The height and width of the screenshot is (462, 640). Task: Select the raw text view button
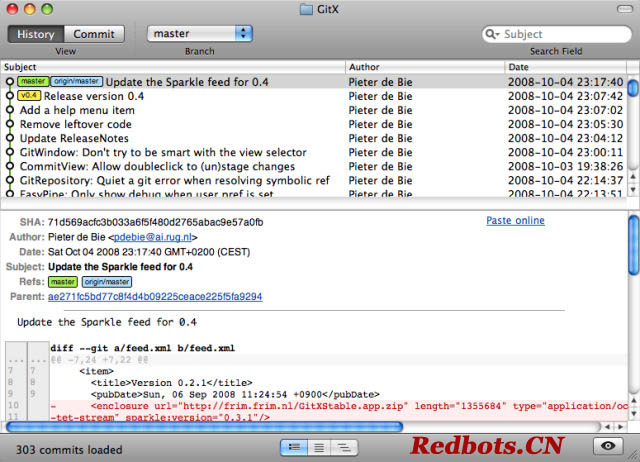pos(319,447)
